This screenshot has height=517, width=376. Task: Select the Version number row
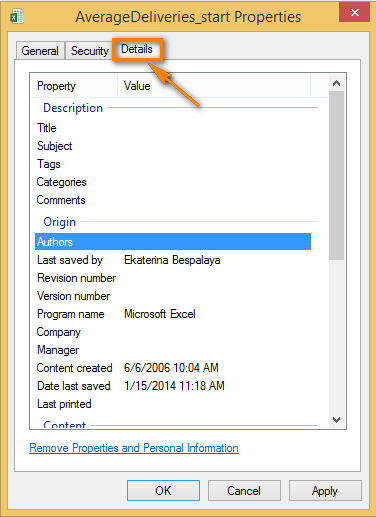173,296
